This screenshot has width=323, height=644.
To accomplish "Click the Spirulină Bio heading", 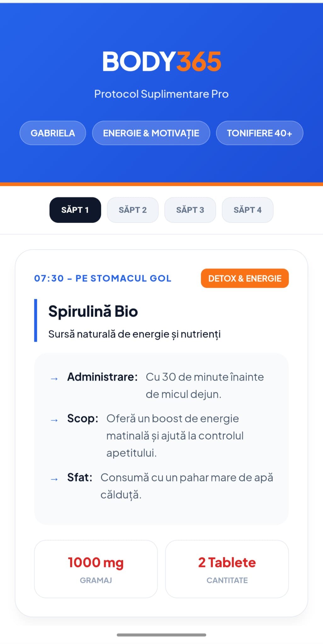I will pyautogui.click(x=93, y=311).
